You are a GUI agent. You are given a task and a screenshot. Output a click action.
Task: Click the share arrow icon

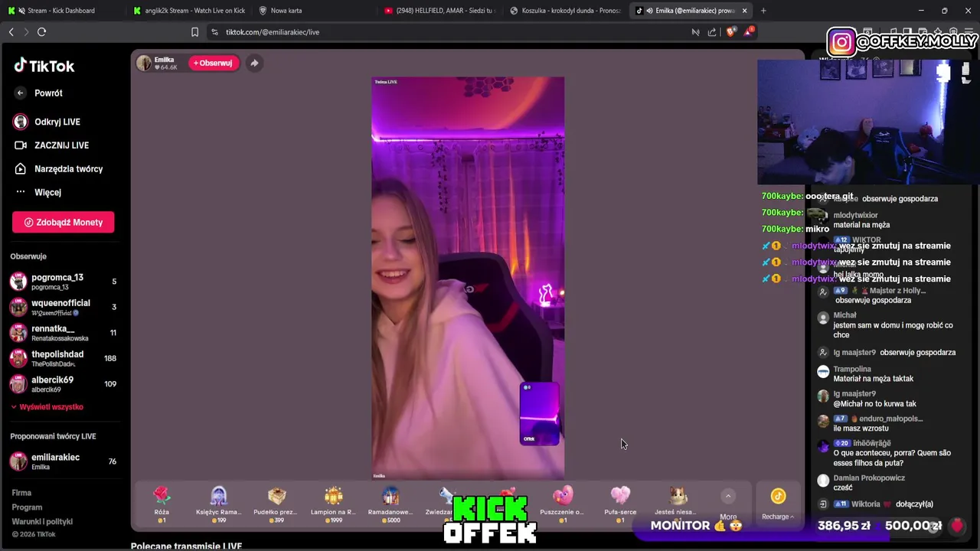click(x=254, y=63)
